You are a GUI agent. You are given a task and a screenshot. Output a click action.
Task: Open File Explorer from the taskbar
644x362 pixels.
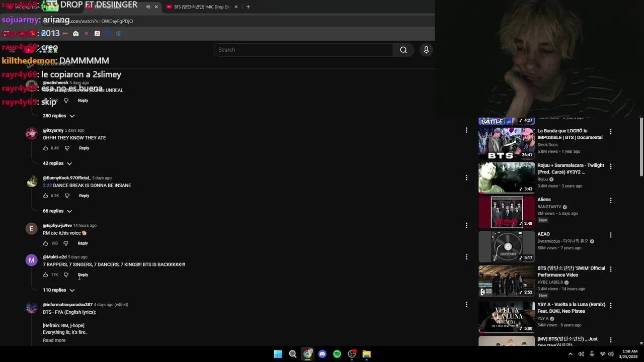pos(367,354)
